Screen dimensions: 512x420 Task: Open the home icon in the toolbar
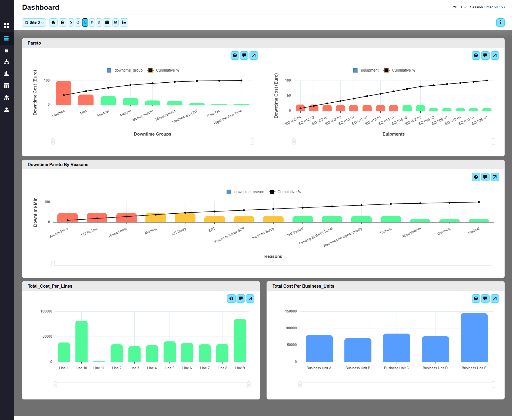(53, 22)
